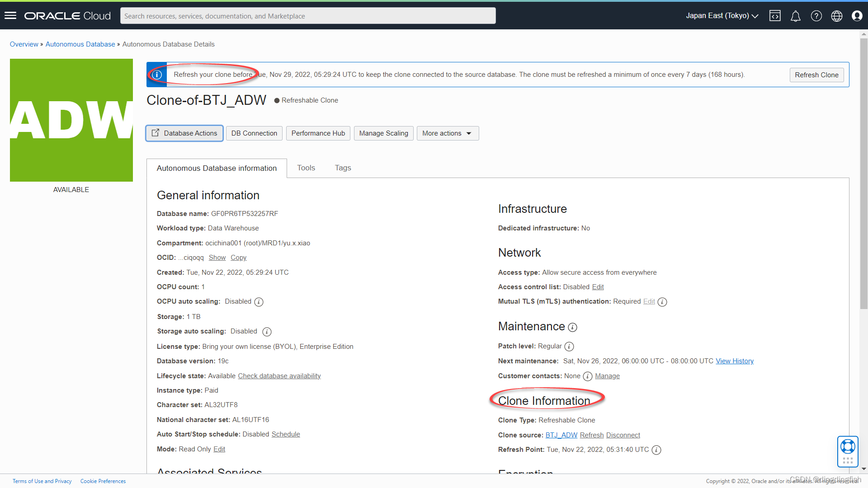Click the Refresh Clone button
Screen dimensions: 868x488
[816, 75]
